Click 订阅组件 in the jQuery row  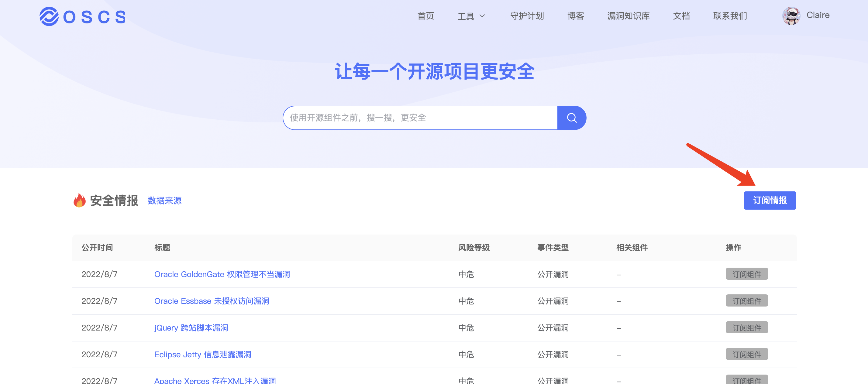point(746,328)
